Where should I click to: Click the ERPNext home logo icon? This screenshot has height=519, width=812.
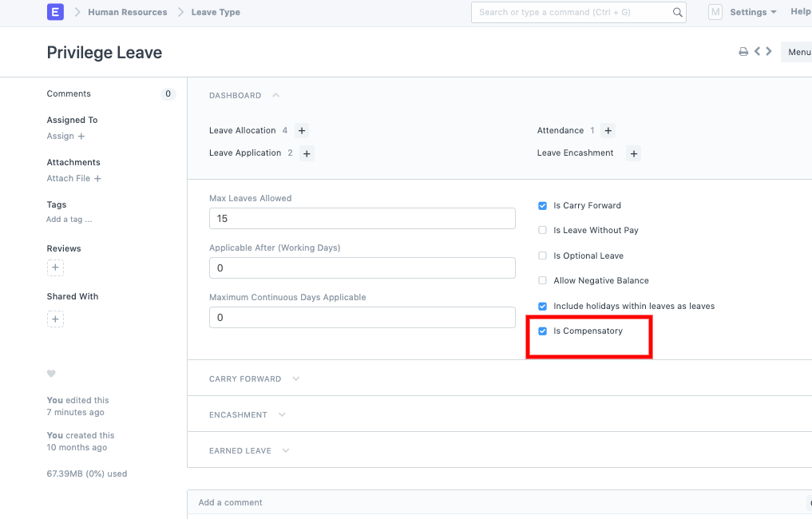click(55, 12)
